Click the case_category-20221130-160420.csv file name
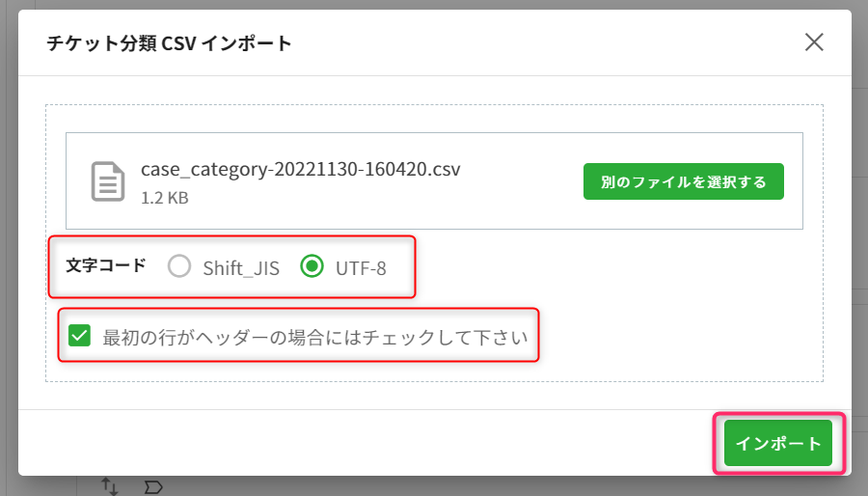 (x=301, y=169)
